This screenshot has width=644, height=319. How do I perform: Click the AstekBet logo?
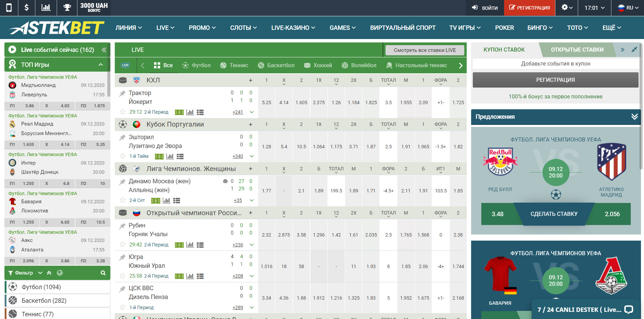57,28
